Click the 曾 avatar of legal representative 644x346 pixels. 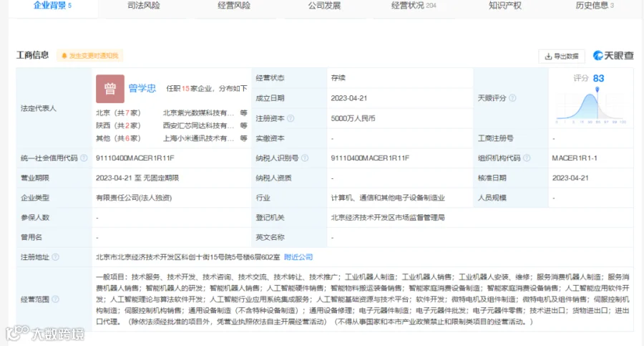pyautogui.click(x=110, y=89)
